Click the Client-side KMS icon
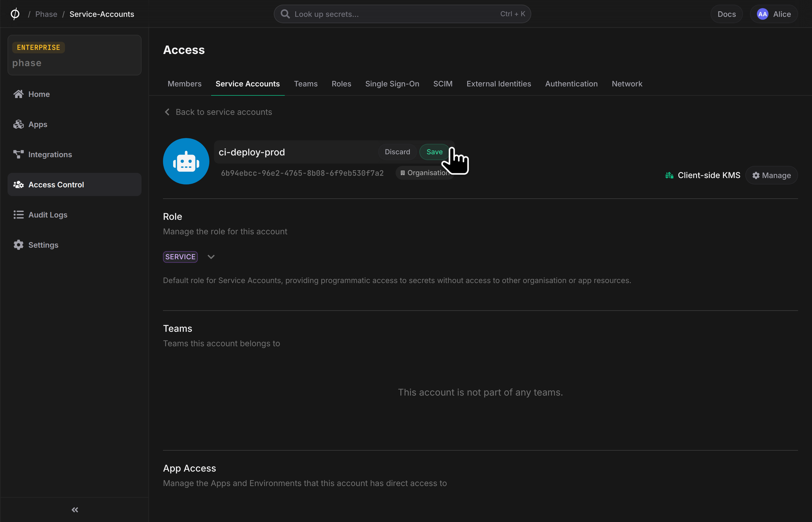This screenshot has width=812, height=522. point(669,175)
